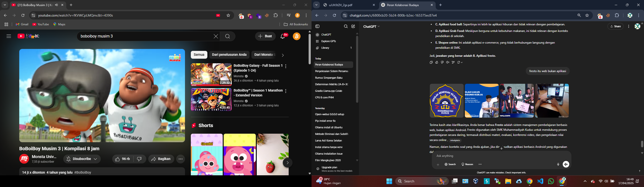The height and width of the screenshot is (187, 644).
Task: Open tab search dropdown in ChatGPT window
Action: point(316,5)
